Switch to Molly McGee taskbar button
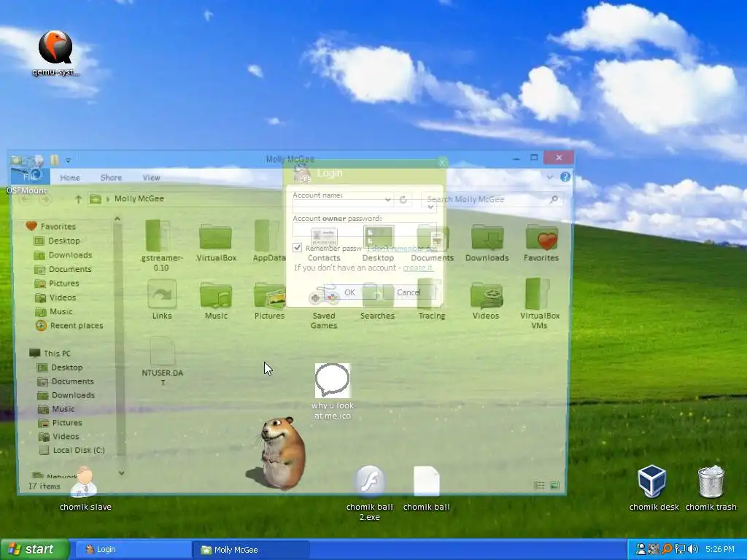The image size is (747, 560). 251,550
